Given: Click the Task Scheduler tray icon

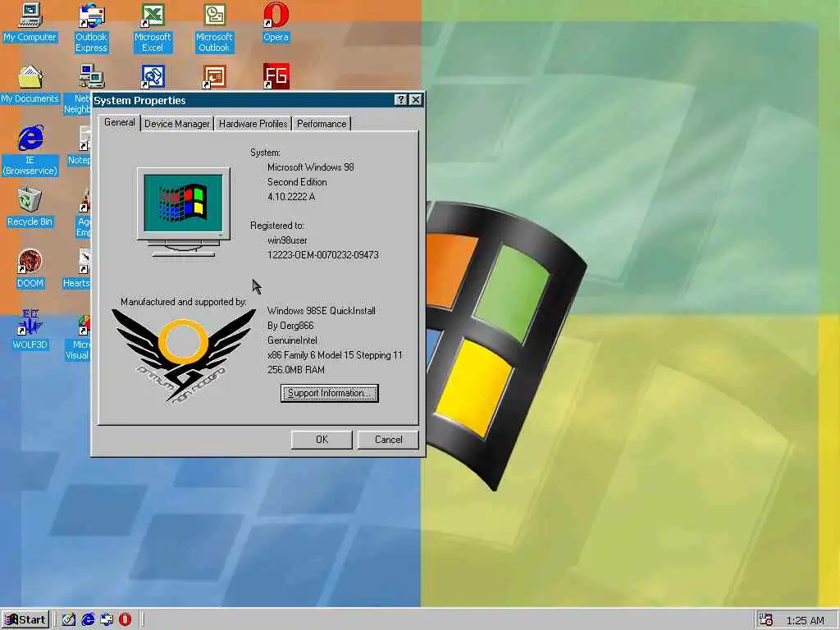Looking at the screenshot, I should coord(766,620).
